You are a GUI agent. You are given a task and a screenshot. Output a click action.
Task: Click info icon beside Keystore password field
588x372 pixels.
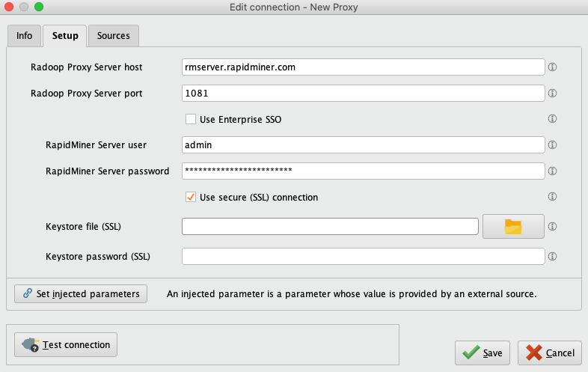pyautogui.click(x=553, y=256)
